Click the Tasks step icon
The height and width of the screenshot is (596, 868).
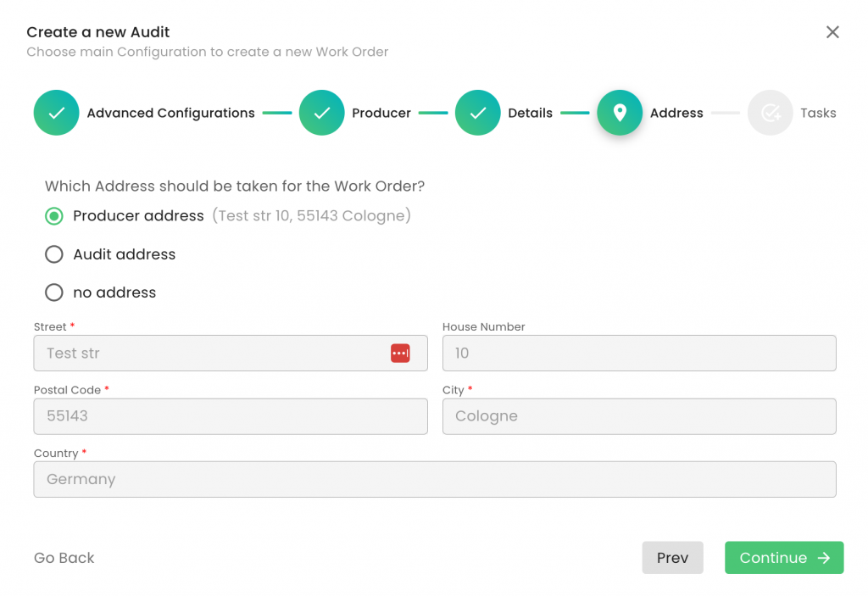point(770,113)
